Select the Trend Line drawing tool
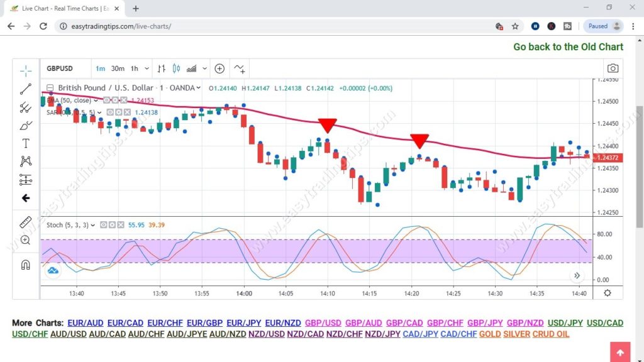The height and width of the screenshot is (362, 644). coord(25,89)
